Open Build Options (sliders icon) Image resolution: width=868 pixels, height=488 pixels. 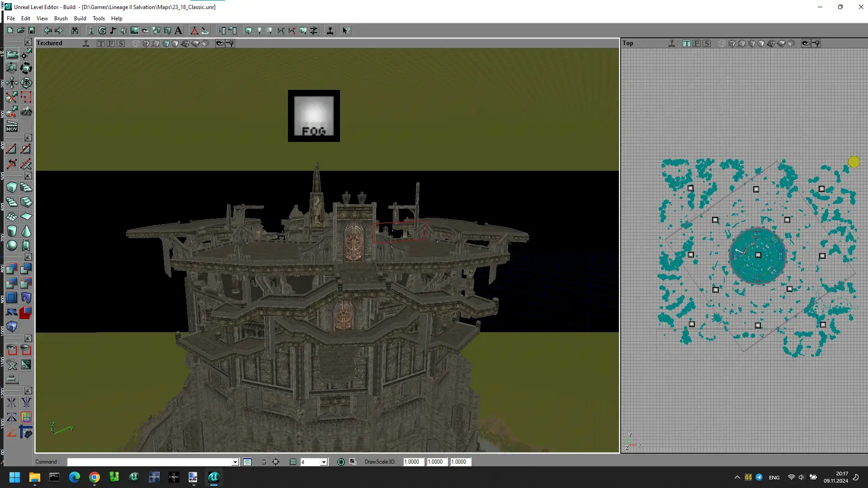(314, 30)
